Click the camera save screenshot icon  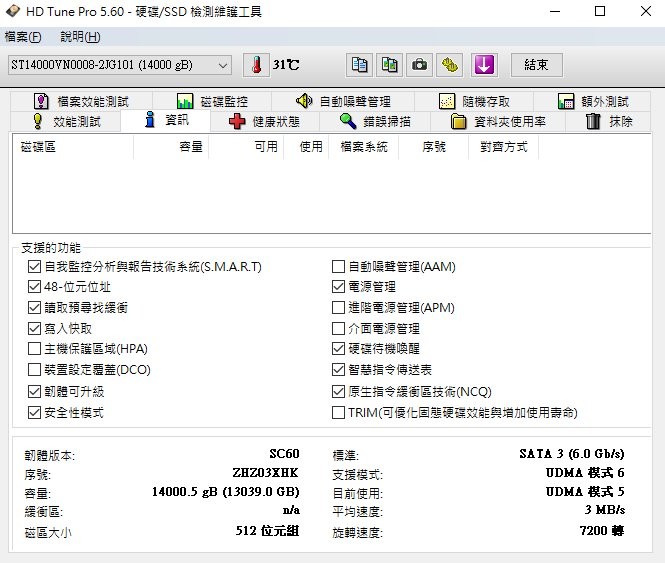[421, 65]
